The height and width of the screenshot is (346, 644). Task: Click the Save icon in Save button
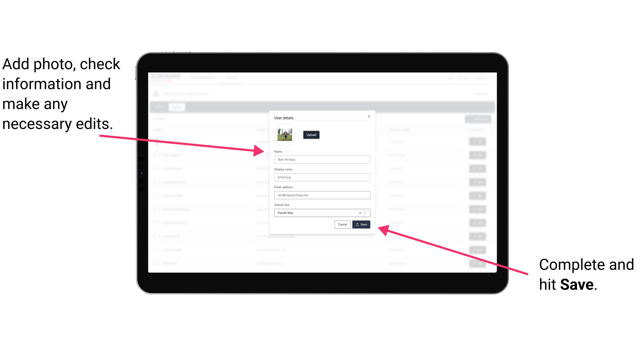[357, 224]
